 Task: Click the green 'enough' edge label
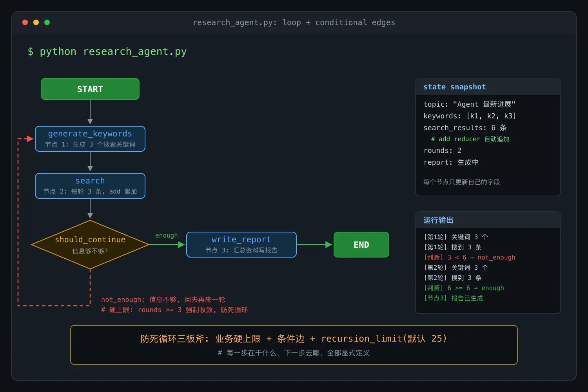coord(167,235)
